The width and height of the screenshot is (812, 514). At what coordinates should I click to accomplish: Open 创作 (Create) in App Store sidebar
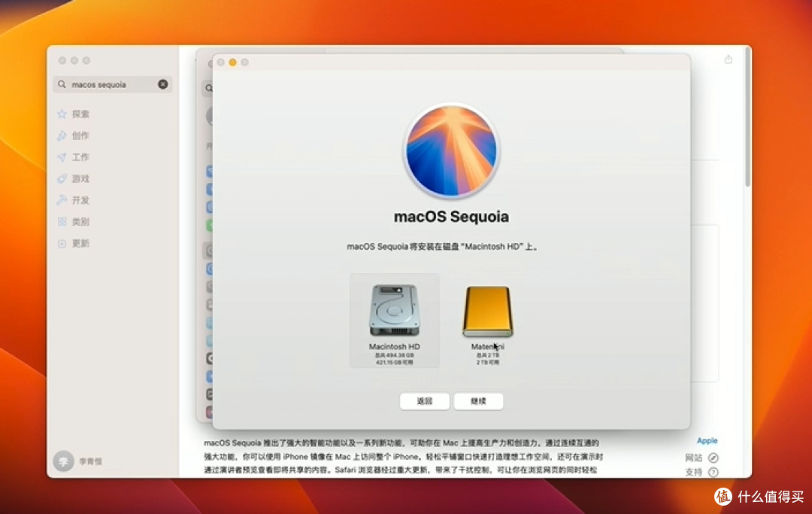click(x=80, y=135)
